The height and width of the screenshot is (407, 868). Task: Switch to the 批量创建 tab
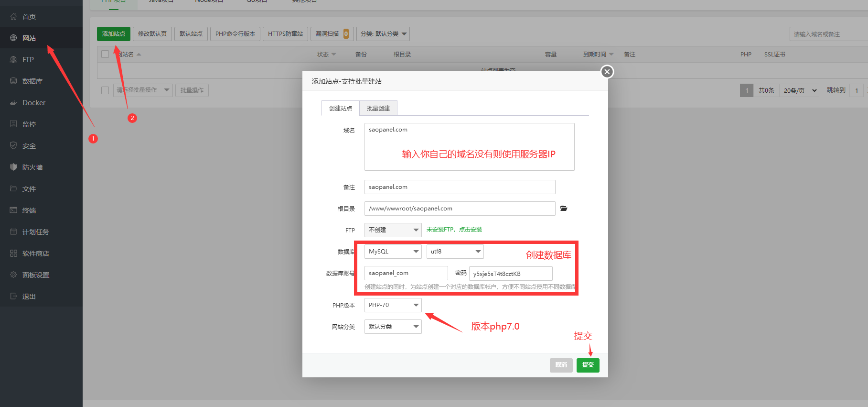pos(378,109)
